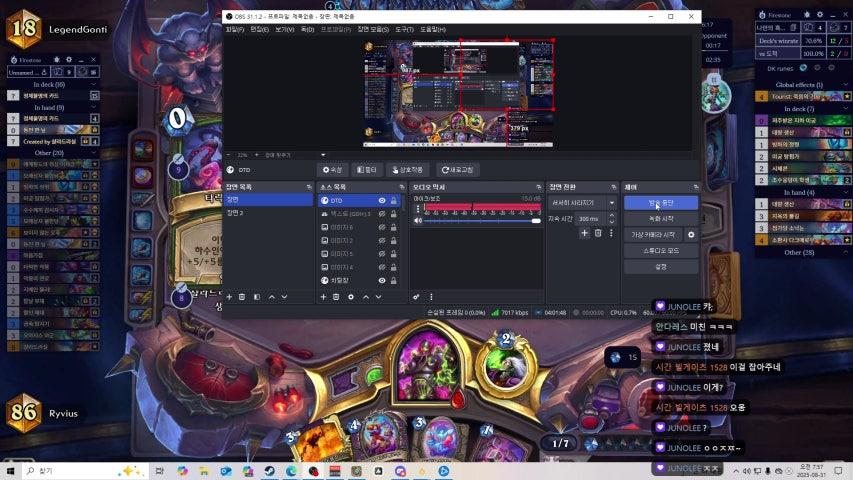Toggle lock on the 채팅창 source
853x480 pixels.
(393, 280)
